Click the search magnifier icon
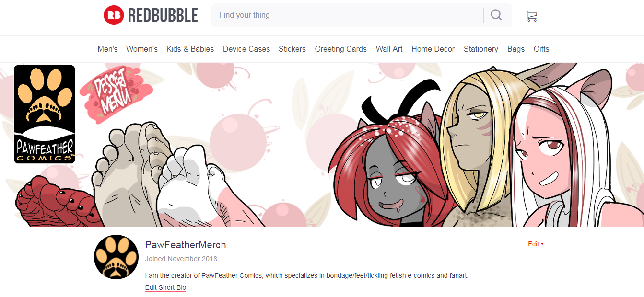644x297 pixels. (496, 15)
